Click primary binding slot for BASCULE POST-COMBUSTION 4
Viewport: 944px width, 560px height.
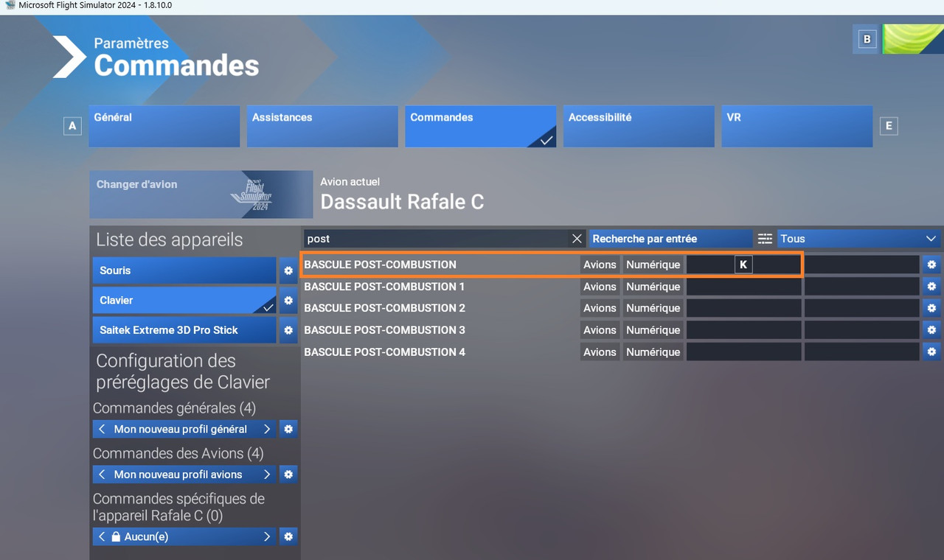pos(743,351)
